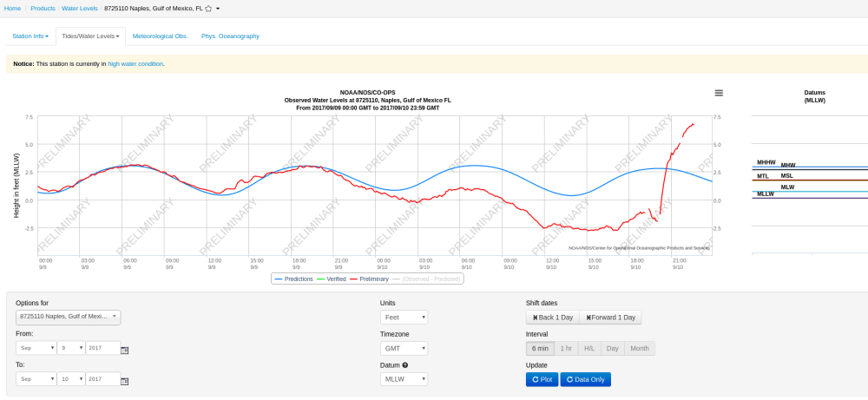Select the H/L interval
The image size is (868, 400).
(x=589, y=349)
